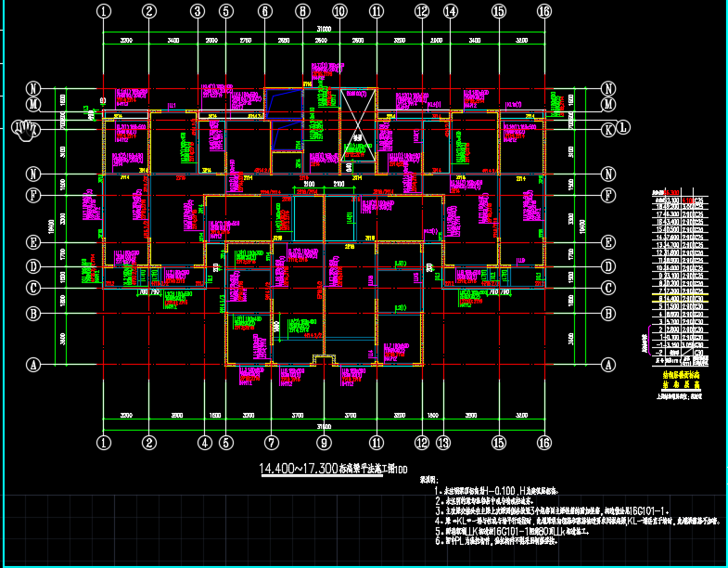Click axis bubble 4 in bottom row
This screenshot has width=728, height=568.
204,443
